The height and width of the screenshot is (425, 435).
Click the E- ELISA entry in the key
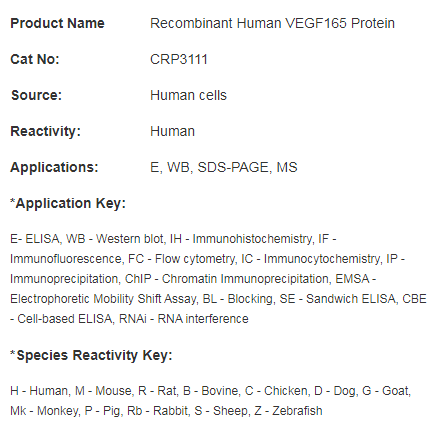(x=35, y=239)
